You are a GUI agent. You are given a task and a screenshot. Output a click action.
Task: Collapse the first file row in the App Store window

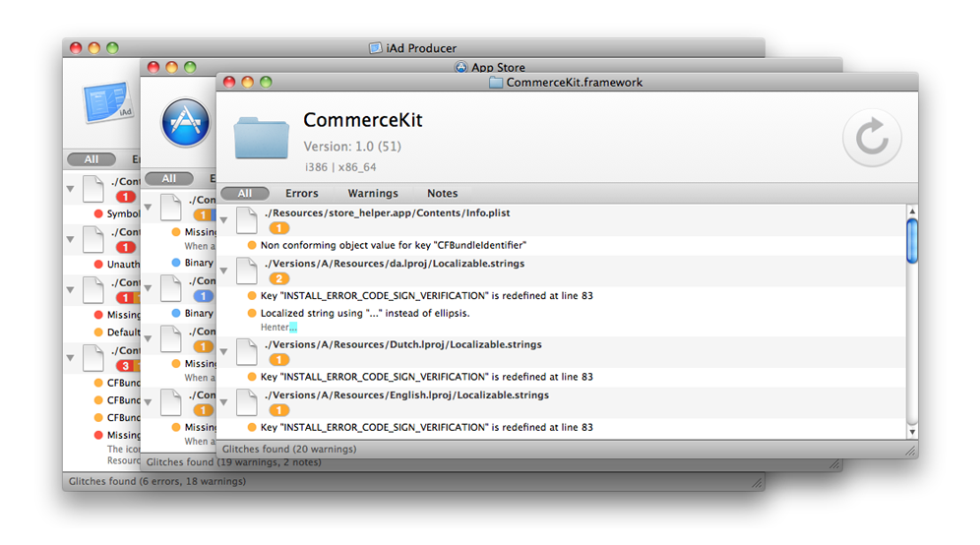(x=148, y=207)
